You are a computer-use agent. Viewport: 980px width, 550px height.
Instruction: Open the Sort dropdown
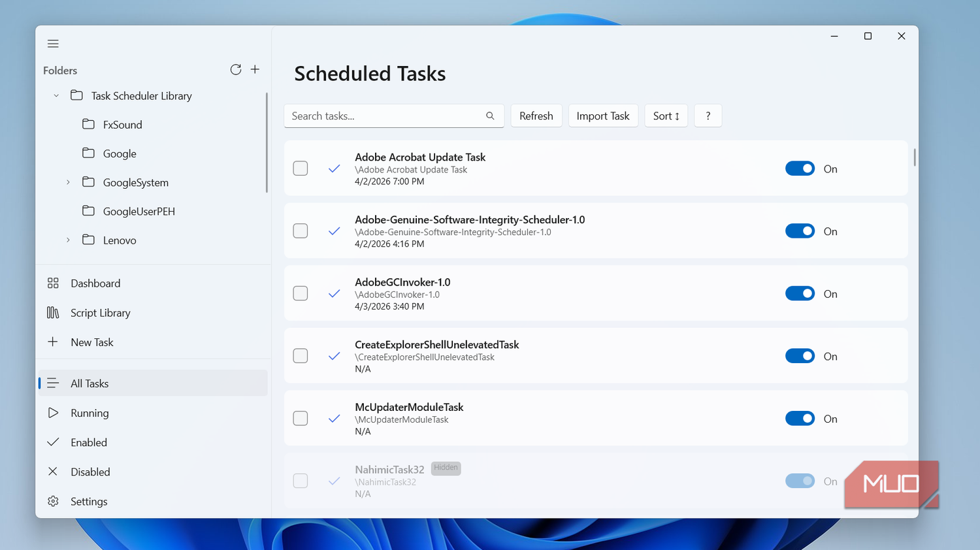pos(666,116)
